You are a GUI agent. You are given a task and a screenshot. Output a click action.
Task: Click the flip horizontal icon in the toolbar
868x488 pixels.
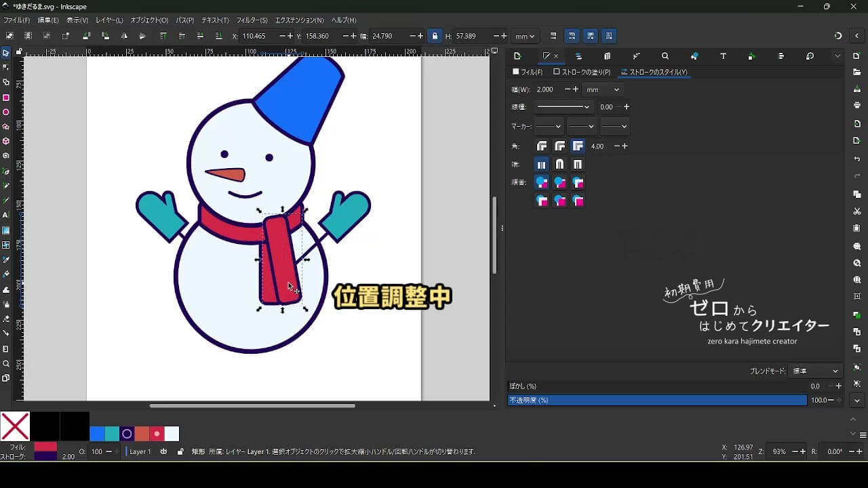coord(123,36)
